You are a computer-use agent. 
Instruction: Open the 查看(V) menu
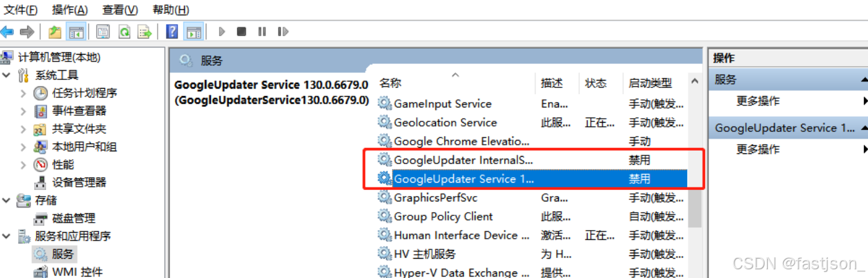120,9
